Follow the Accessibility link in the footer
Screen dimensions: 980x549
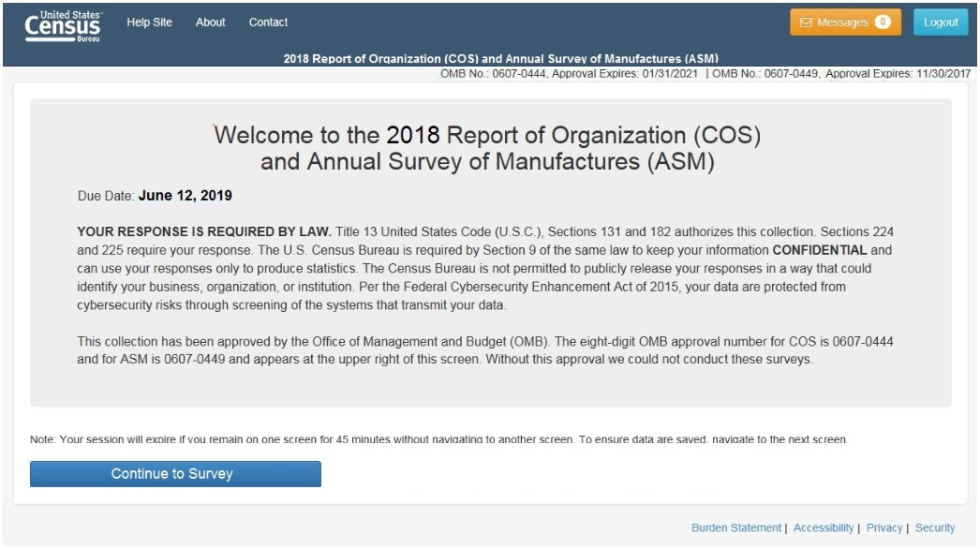point(823,528)
